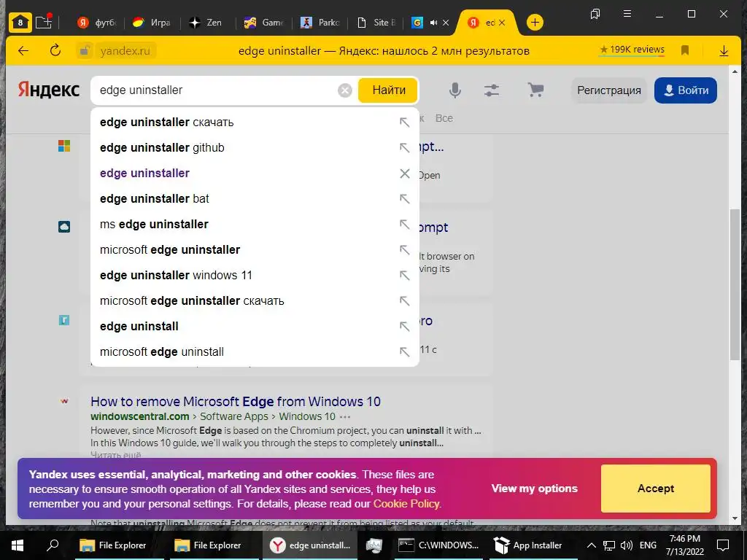Mute audio in the G tab
The height and width of the screenshot is (560, 747).
tap(433, 23)
